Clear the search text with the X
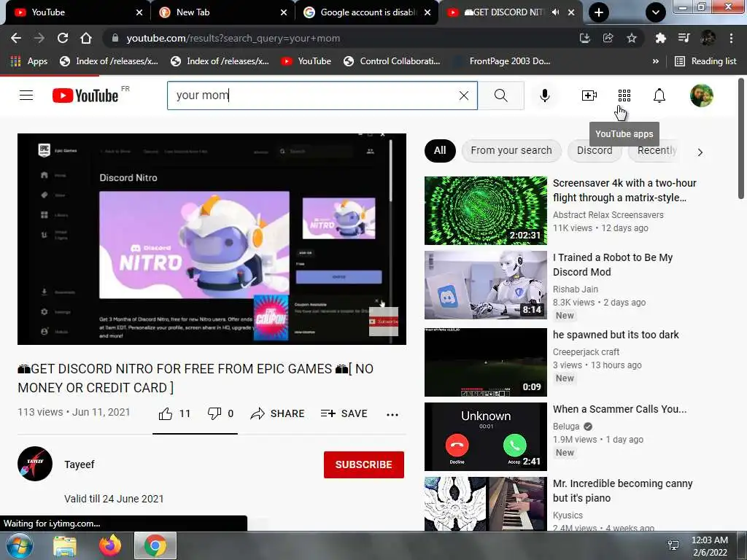Viewport: 747px width, 560px height. (463, 96)
